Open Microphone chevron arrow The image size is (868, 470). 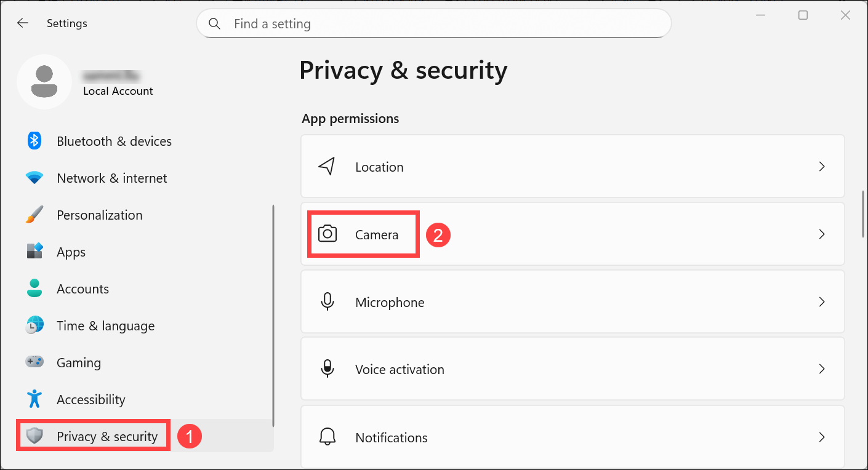point(821,302)
